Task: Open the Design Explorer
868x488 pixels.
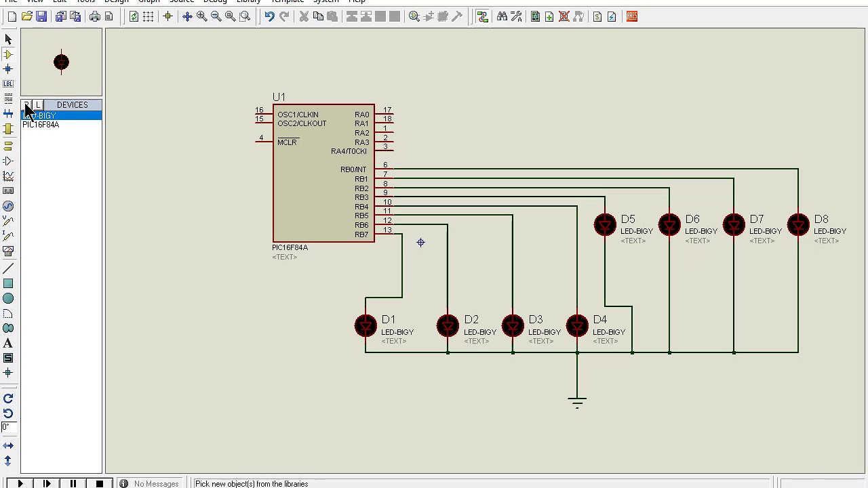Action: (x=535, y=16)
